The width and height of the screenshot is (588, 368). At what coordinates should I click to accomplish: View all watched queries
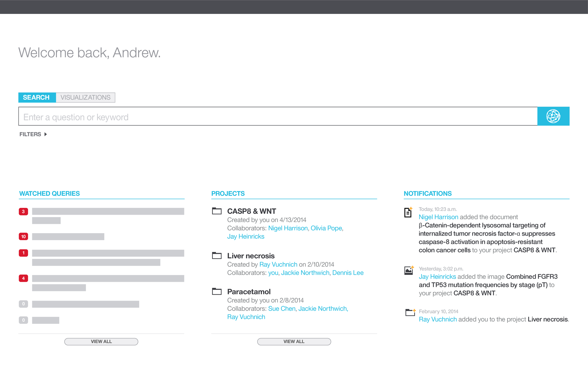[x=101, y=341]
